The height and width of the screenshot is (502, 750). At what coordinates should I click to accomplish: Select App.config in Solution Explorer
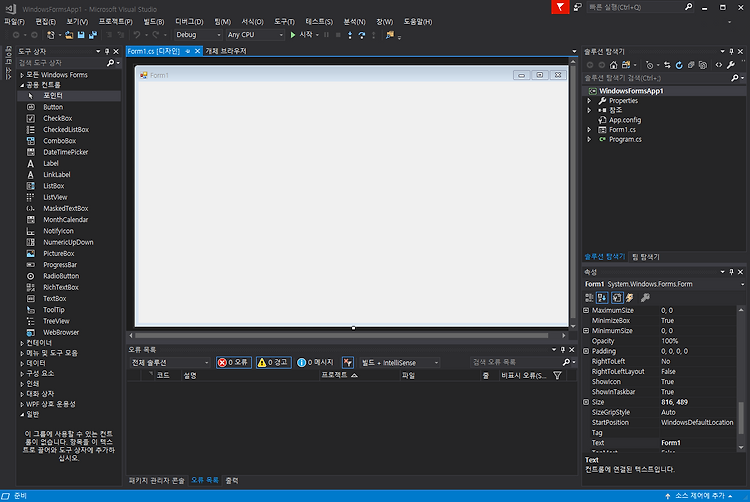pyautogui.click(x=625, y=120)
